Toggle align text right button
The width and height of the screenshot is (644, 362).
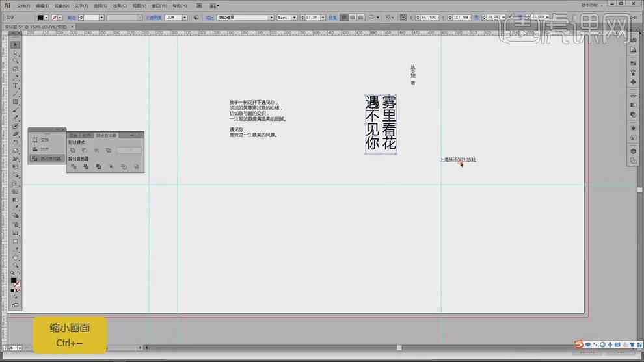coord(360,18)
